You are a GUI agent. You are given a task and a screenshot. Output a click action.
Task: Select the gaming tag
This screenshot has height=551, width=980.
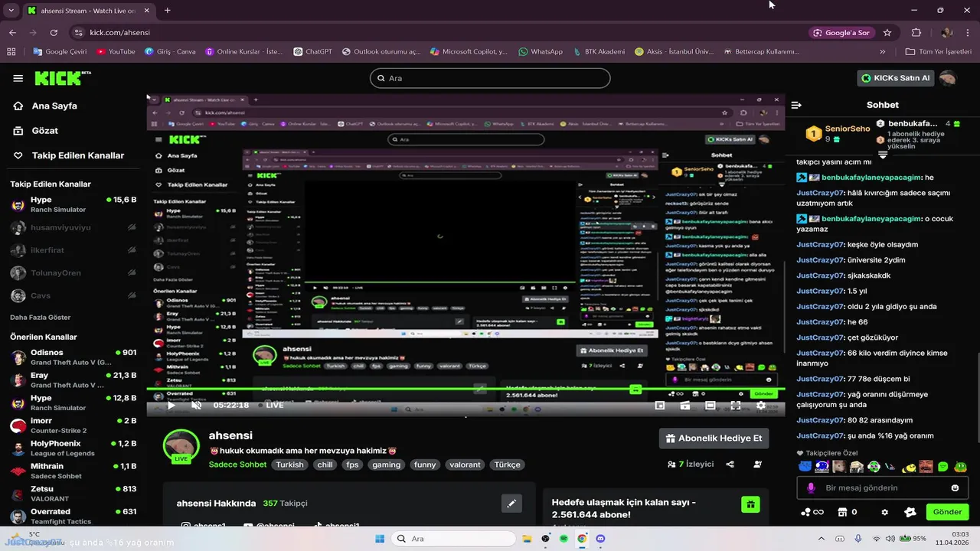[387, 465]
